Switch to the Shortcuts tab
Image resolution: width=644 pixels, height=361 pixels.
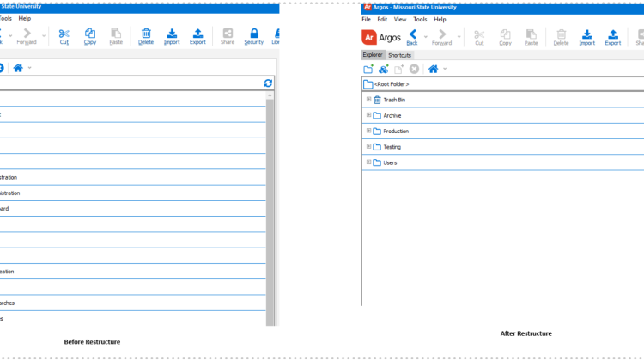[399, 55]
